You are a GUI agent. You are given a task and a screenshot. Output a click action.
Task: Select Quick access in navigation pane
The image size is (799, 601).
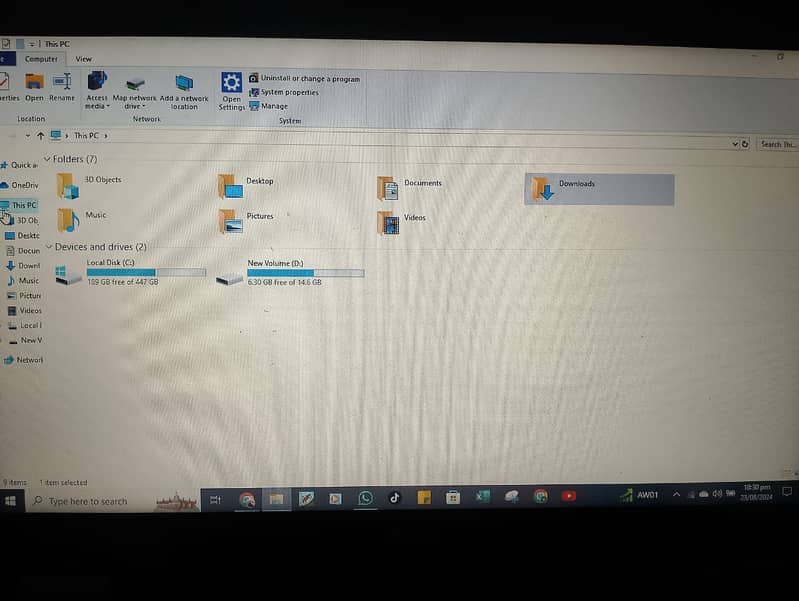pos(20,165)
